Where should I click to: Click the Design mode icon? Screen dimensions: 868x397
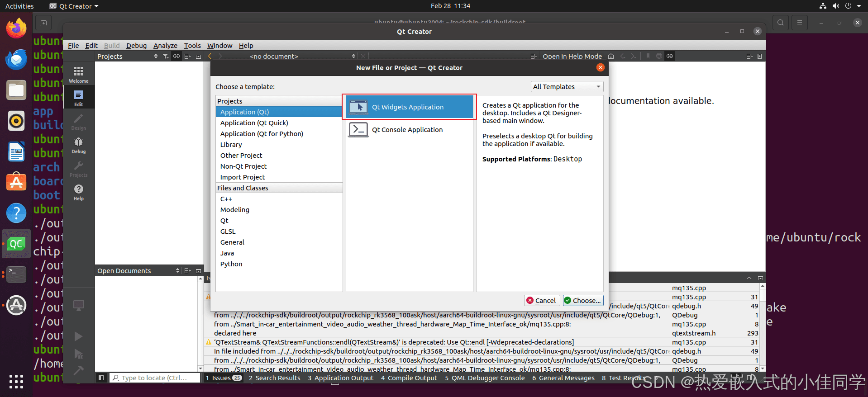tap(79, 122)
